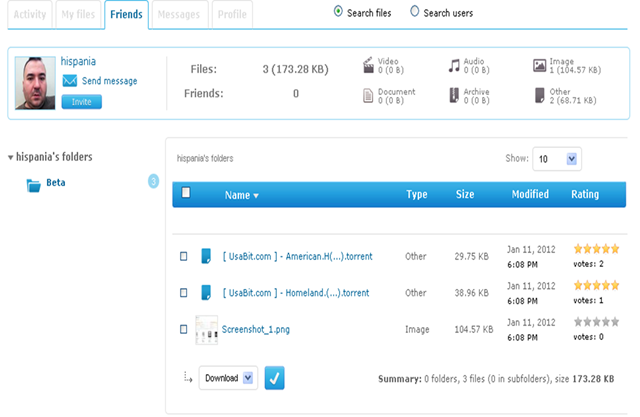Collapse the hispania's folders tree
The width and height of the screenshot is (640, 417).
point(11,157)
